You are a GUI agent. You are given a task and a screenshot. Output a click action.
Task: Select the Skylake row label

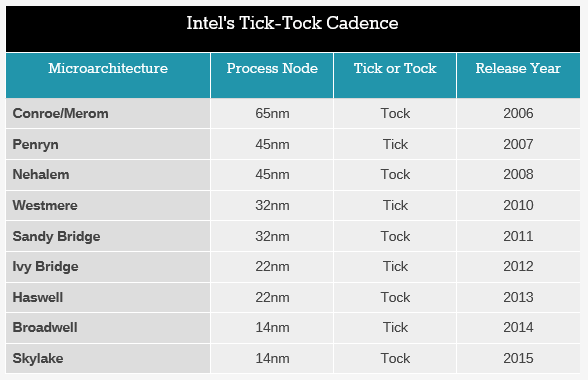pyautogui.click(x=108, y=359)
